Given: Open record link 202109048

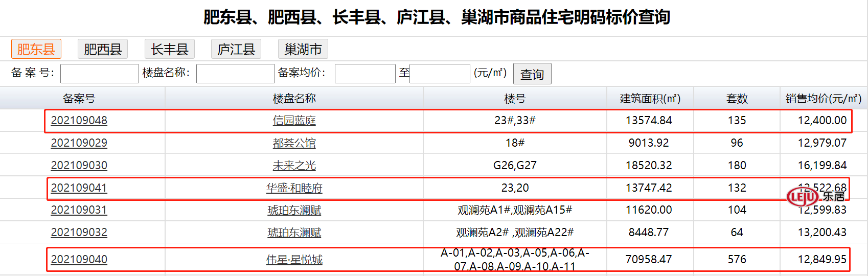Looking at the screenshot, I should coord(79,121).
